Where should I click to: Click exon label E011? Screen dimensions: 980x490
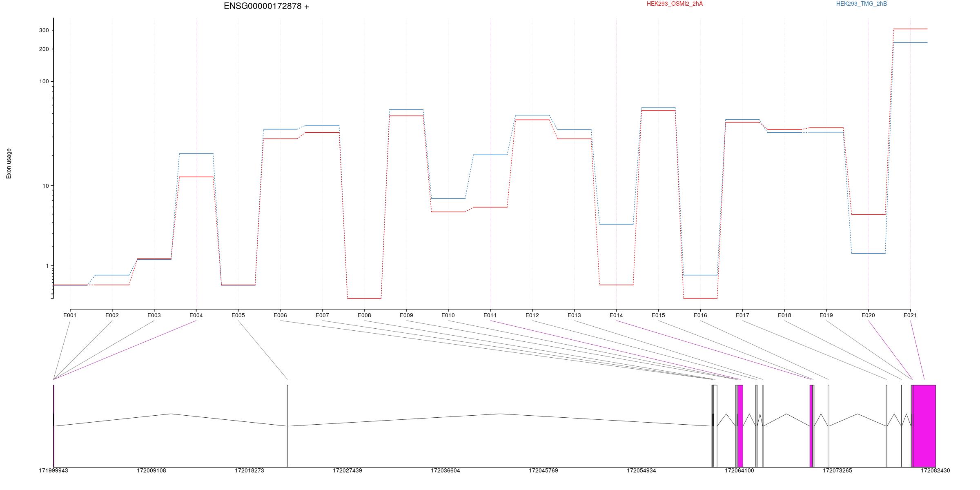click(490, 315)
